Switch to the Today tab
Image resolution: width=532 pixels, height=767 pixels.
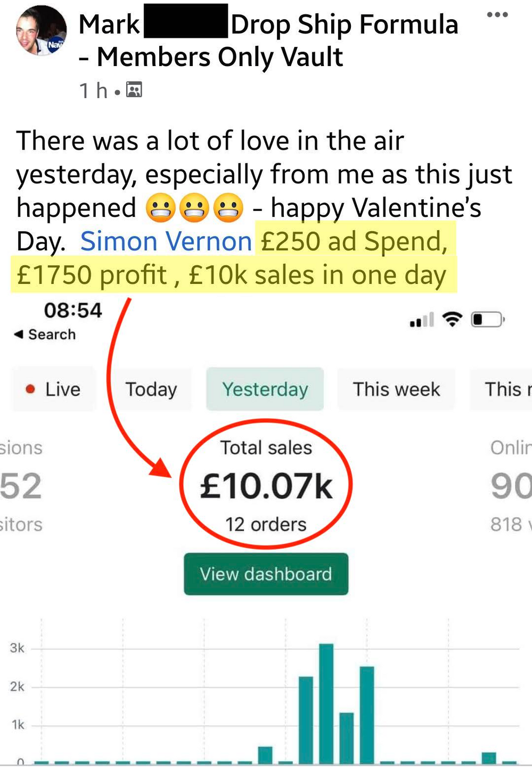[x=151, y=389]
